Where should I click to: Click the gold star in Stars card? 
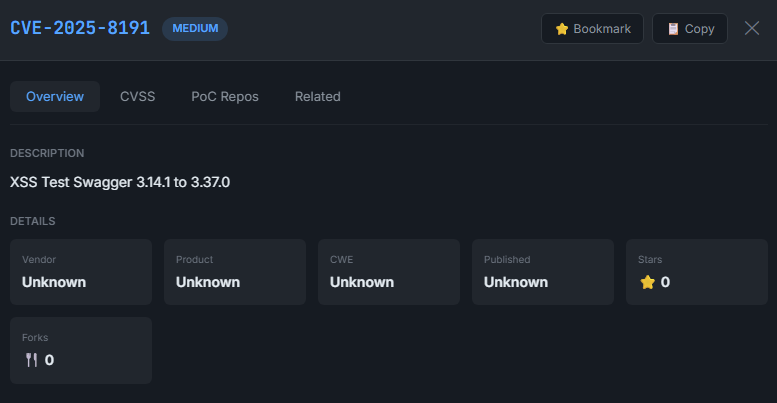tap(647, 282)
